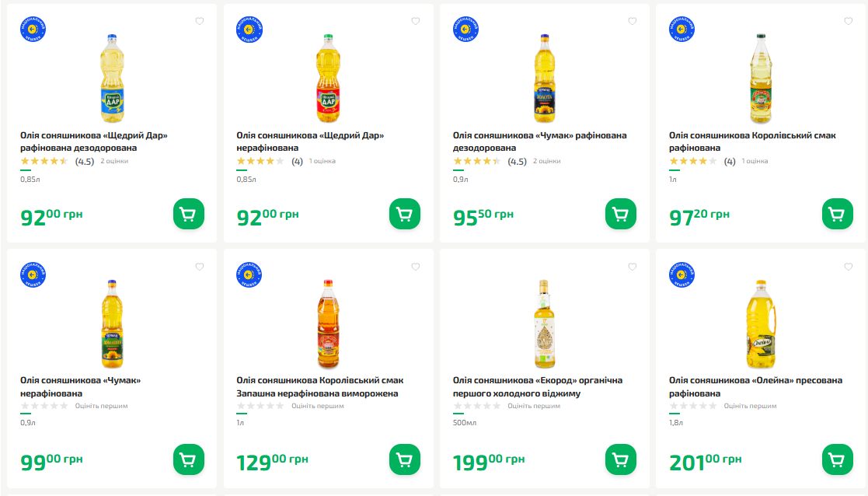868x496 pixels.
Task: Open the 2 оцінки reviews for Чумак рафінована
Action: point(546,161)
